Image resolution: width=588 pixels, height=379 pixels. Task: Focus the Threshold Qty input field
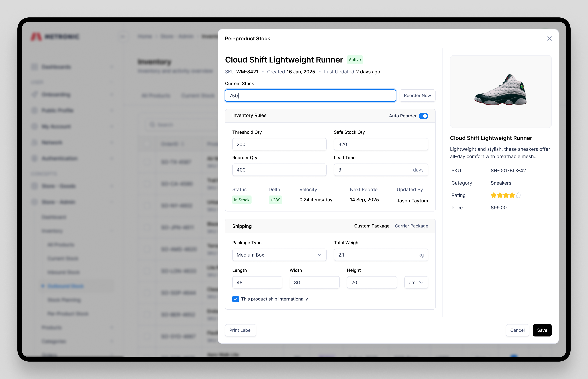click(x=279, y=144)
